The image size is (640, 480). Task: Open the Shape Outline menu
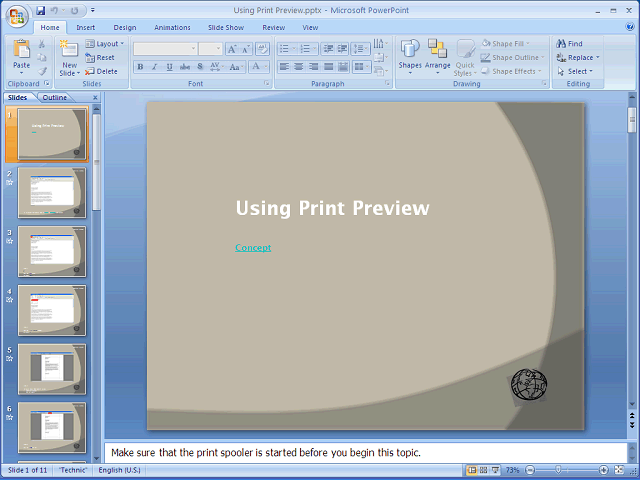[513, 58]
